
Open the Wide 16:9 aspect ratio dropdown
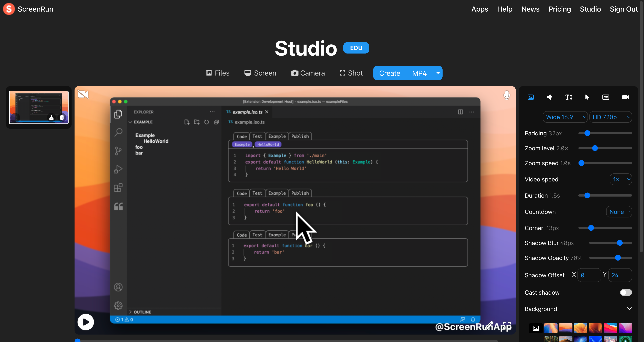click(x=565, y=117)
